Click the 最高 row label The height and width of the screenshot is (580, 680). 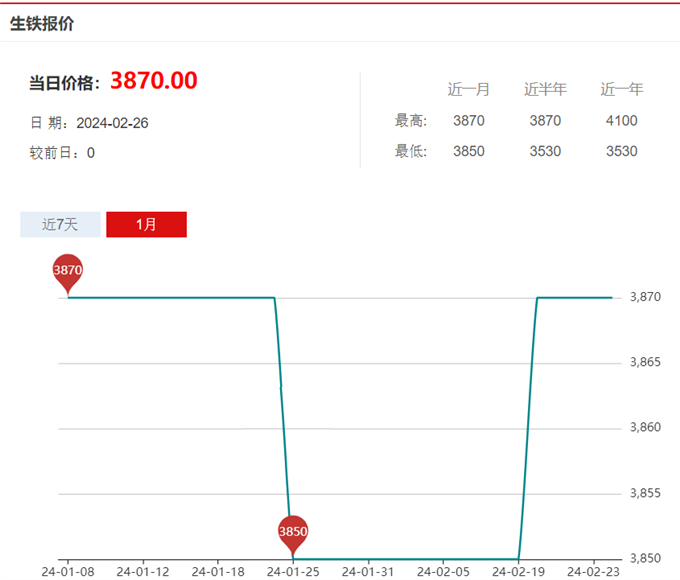click(411, 121)
